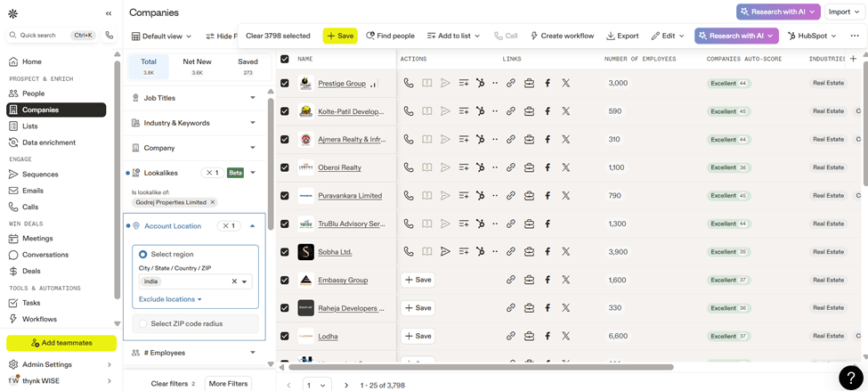Click the yellow Save button in bulk toolbar
Image resolution: width=868 pixels, height=391 pixels.
click(340, 36)
